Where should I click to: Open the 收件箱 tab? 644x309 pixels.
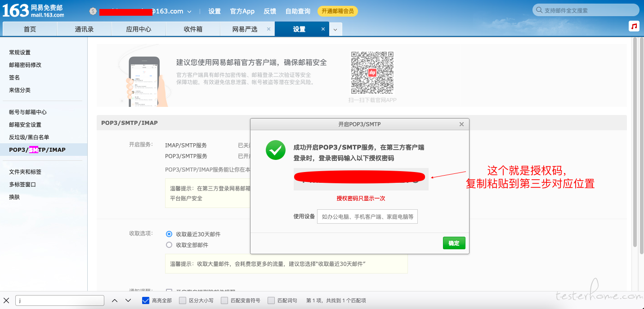click(193, 29)
